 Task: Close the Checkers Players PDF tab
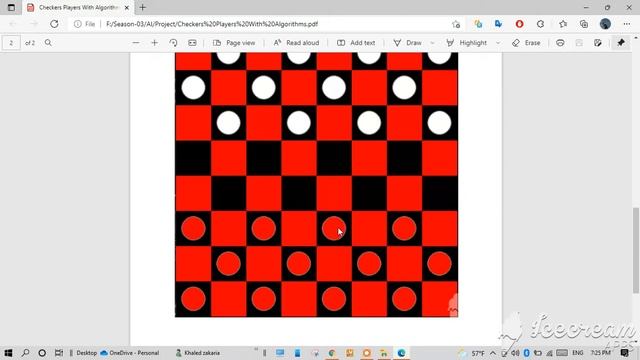click(x=127, y=7)
